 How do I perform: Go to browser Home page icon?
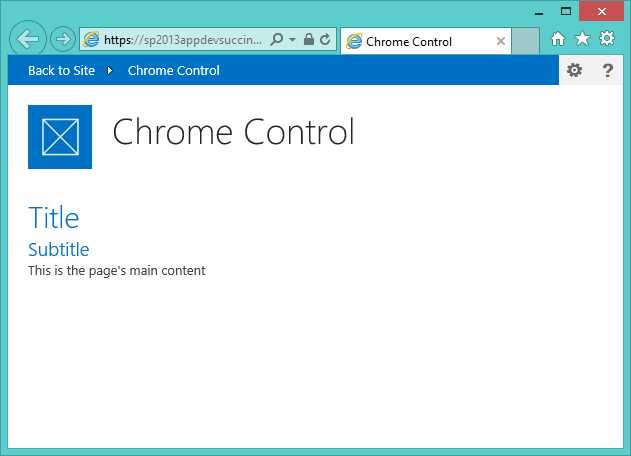[x=558, y=39]
